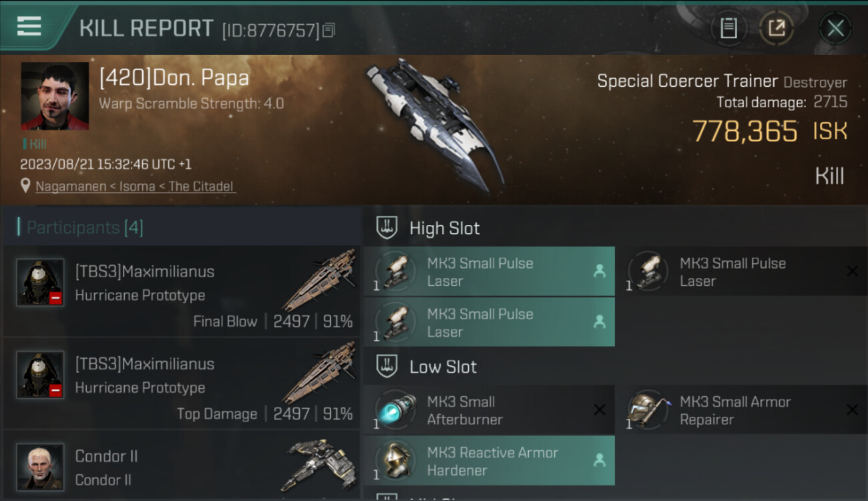The image size is (868, 501).
Task: Open the clipboard notes icon
Action: (x=728, y=28)
